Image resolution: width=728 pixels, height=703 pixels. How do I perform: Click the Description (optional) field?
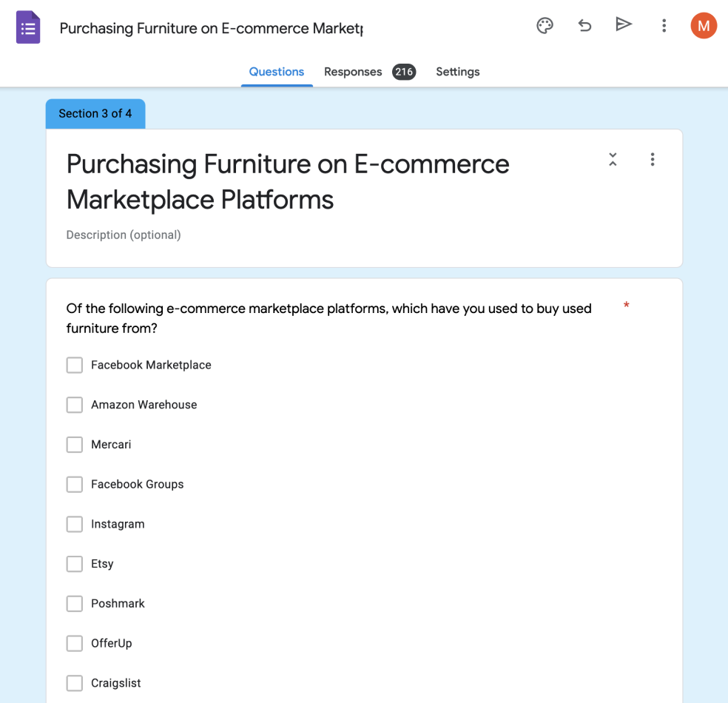pyautogui.click(x=124, y=235)
